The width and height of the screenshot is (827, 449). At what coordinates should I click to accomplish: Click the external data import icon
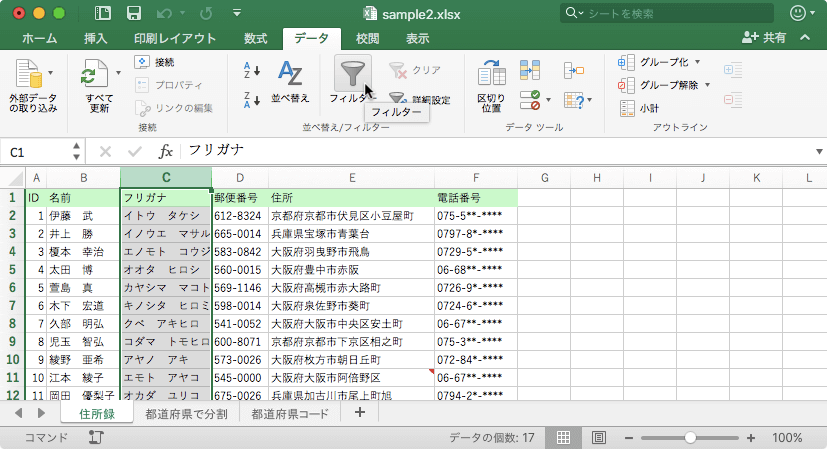[28, 73]
